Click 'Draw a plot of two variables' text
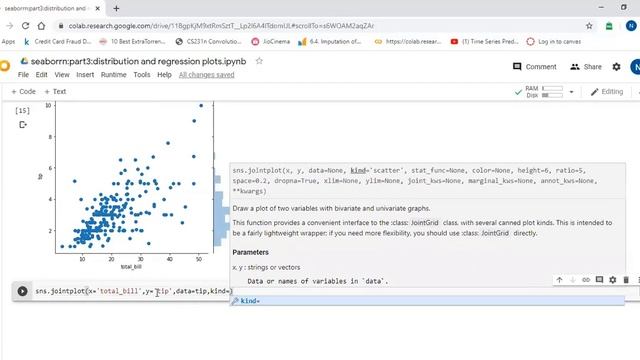Screen dimensions: 640x360 331,208
